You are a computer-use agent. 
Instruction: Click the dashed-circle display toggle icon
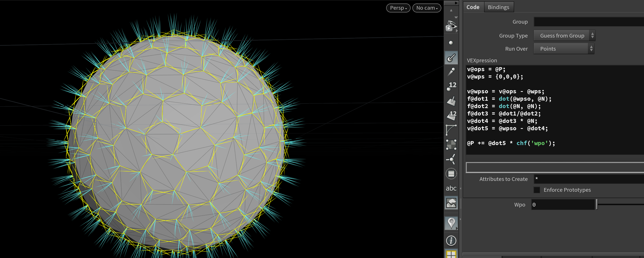click(451, 174)
